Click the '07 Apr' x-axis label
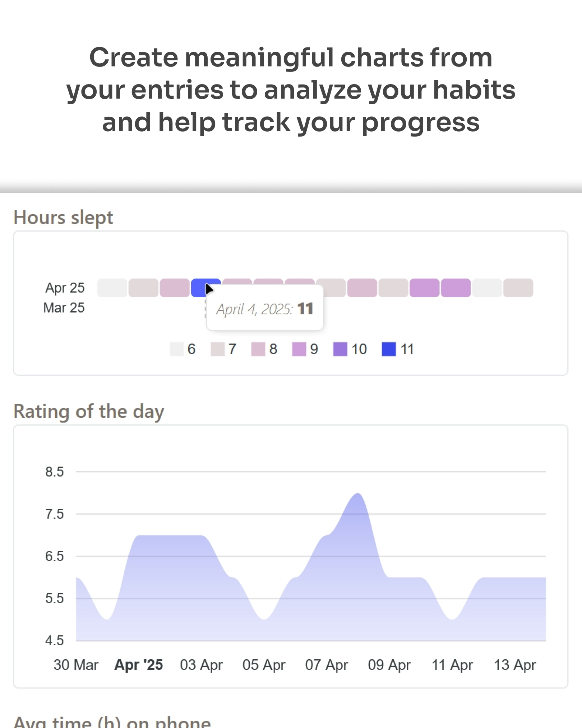The width and height of the screenshot is (582, 728). 327,665
